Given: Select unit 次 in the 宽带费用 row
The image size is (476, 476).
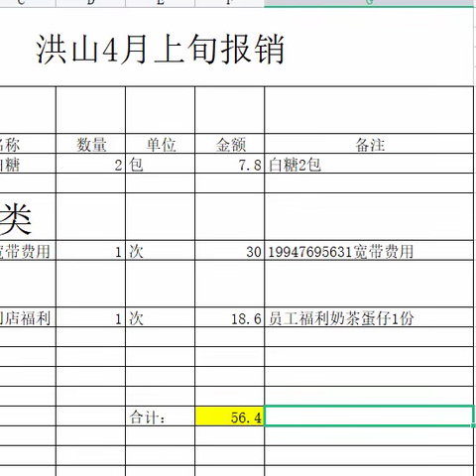Looking at the screenshot, I should (161, 251).
